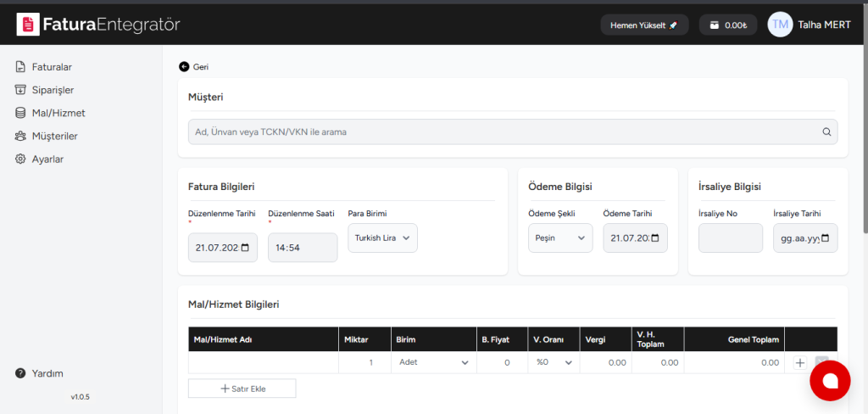
Task: Click the Geri back arrow icon
Action: coord(184,67)
